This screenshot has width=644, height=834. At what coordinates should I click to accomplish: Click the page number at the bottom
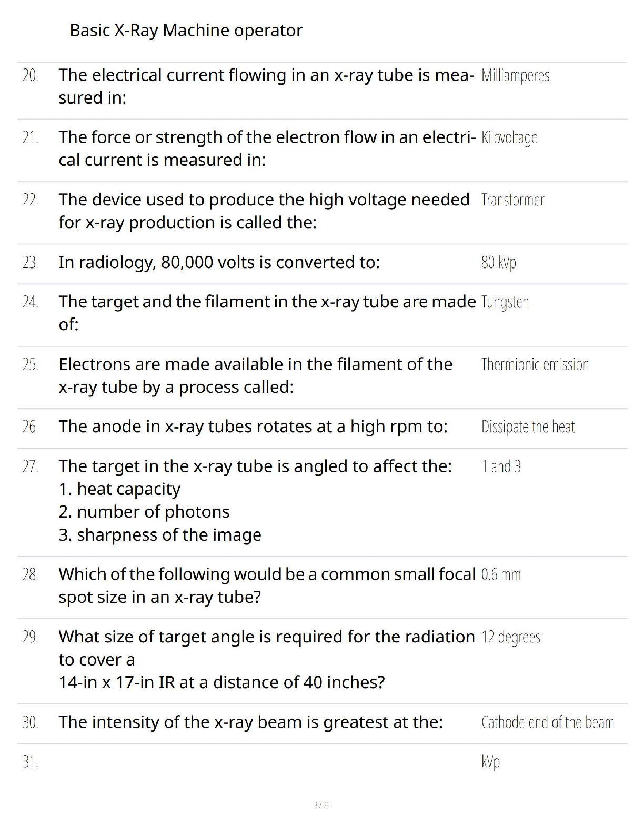click(321, 805)
